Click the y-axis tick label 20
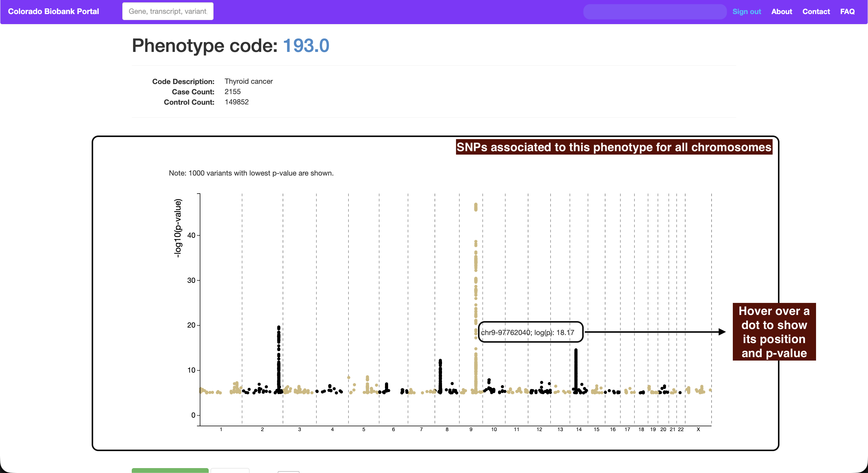 pyautogui.click(x=191, y=325)
